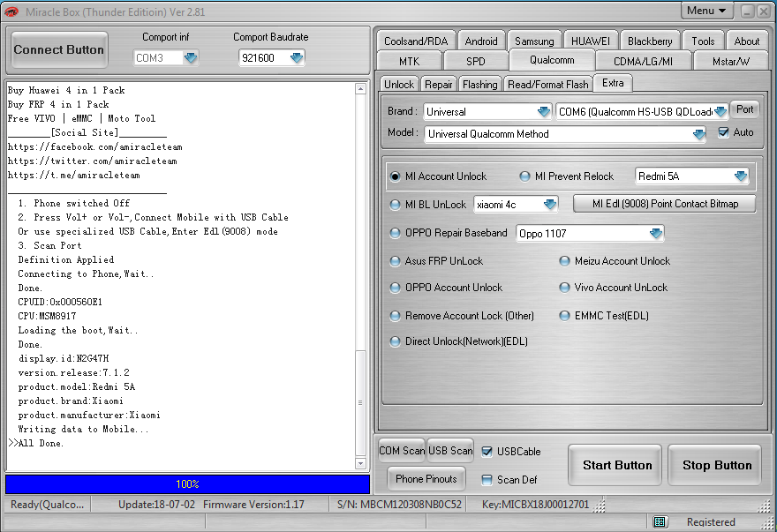This screenshot has width=777, height=532.
Task: Open the xiaomi 4c dropdown
Action: point(550,205)
